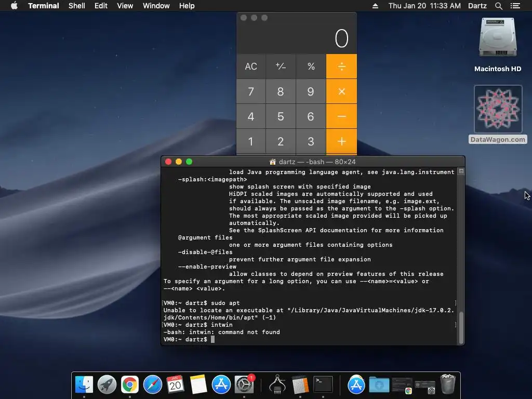Viewport: 532px width, 399px height.
Task: Open App Store icon right of Dock divider
Action: click(356, 385)
